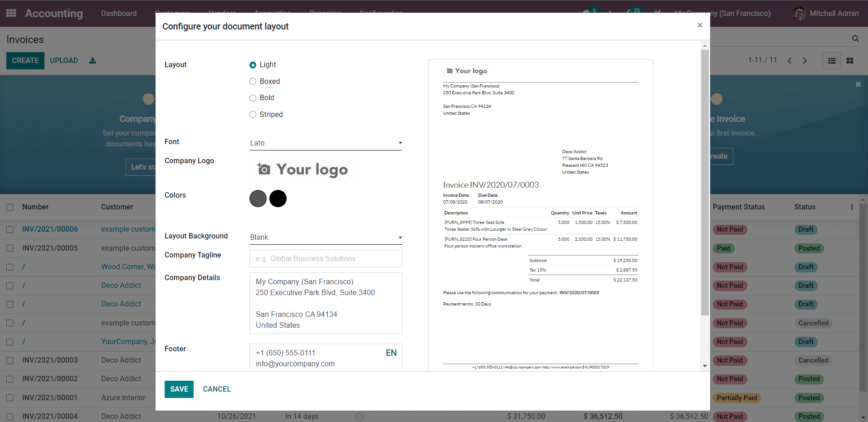Switch to list view icon
The height and width of the screenshot is (422, 868).
point(832,61)
